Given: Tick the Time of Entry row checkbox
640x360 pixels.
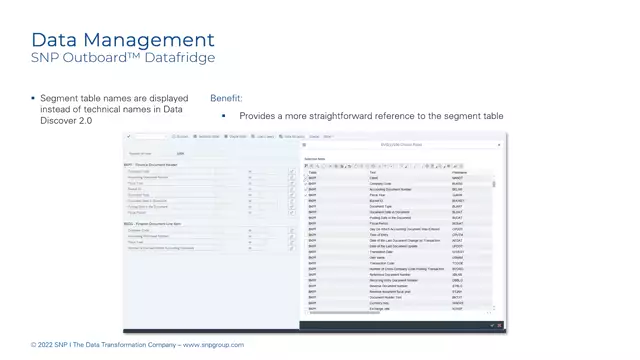Looking at the screenshot, I should [306, 235].
